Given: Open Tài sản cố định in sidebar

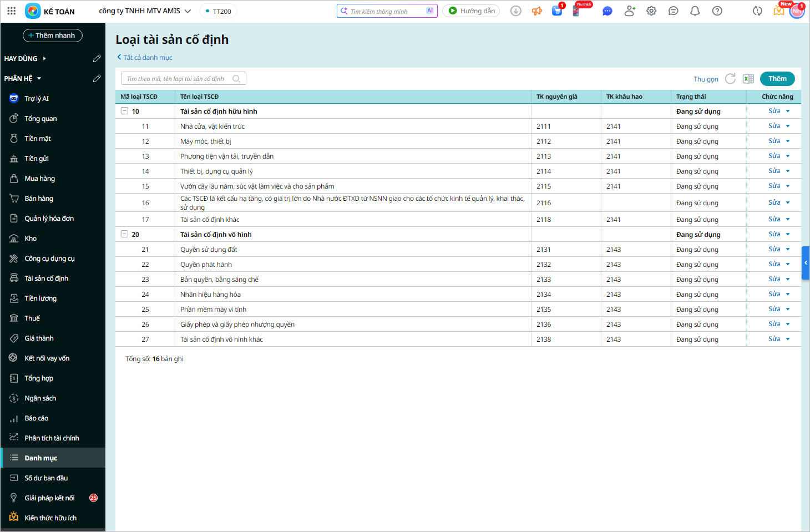Looking at the screenshot, I should click(47, 278).
